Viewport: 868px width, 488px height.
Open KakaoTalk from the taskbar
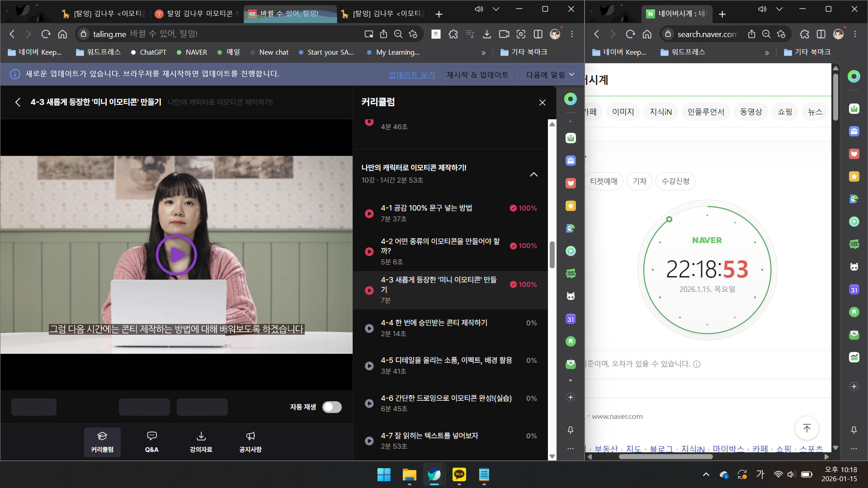459,474
